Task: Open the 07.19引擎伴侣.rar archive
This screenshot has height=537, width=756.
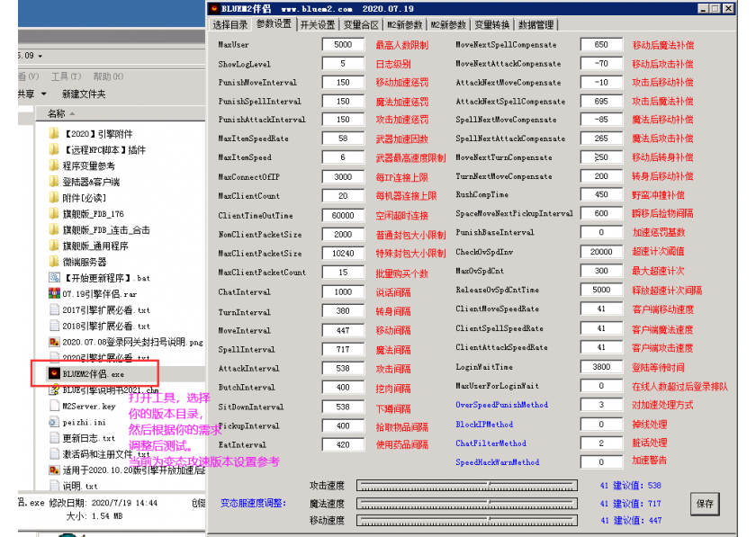Action: (x=99, y=293)
